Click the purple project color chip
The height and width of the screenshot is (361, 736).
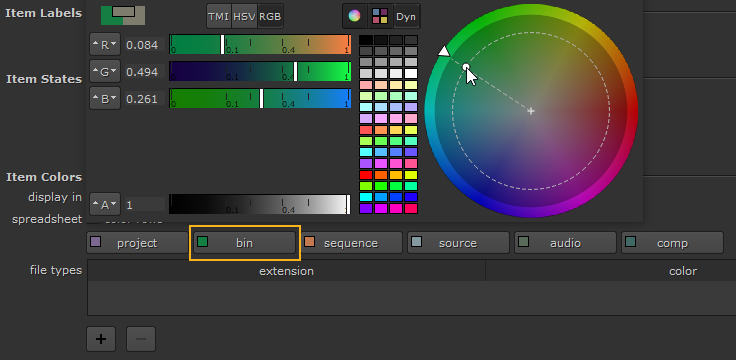96,242
